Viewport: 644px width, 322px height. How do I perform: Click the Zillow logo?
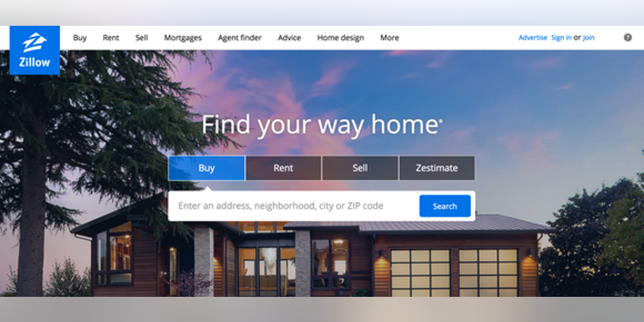tap(35, 50)
